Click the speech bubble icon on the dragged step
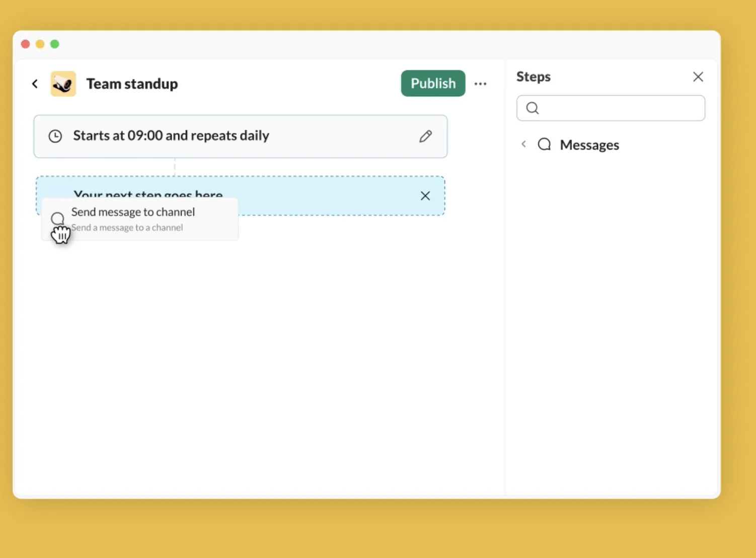This screenshot has height=558, width=756. click(x=58, y=219)
